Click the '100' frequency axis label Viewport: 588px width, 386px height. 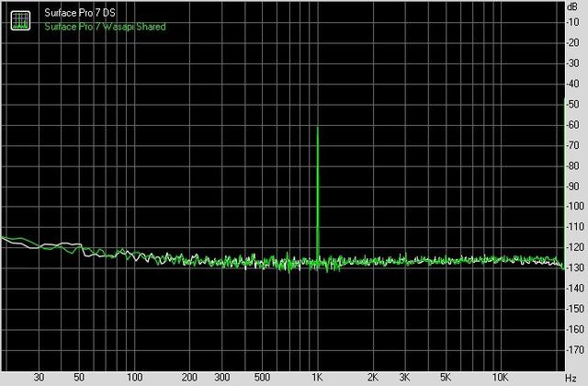click(x=134, y=377)
